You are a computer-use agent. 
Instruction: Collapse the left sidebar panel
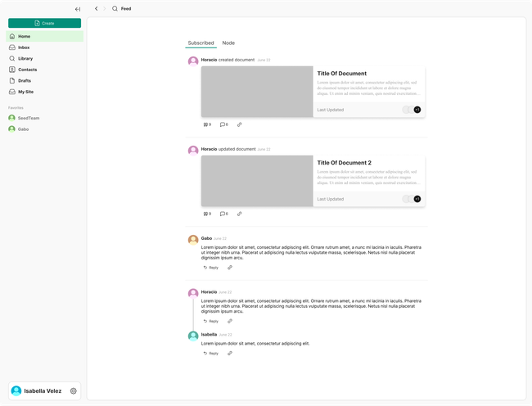pos(78,9)
